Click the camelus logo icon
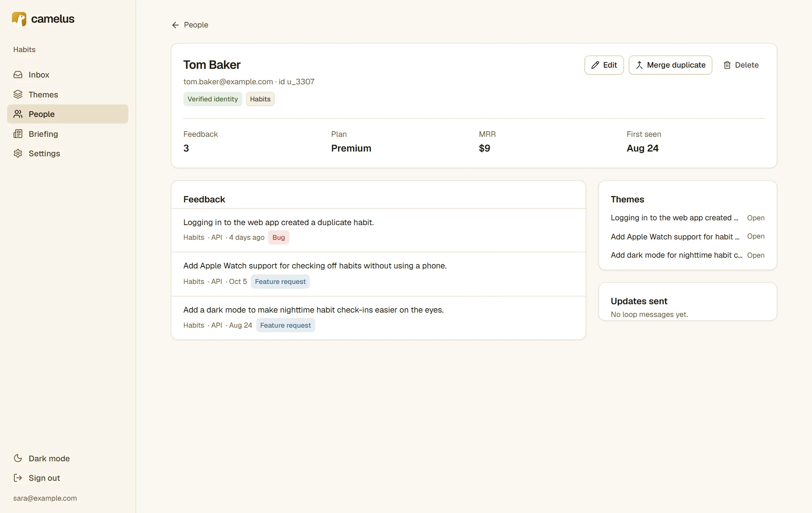Screen dimensions: 812x513 (x=19, y=19)
